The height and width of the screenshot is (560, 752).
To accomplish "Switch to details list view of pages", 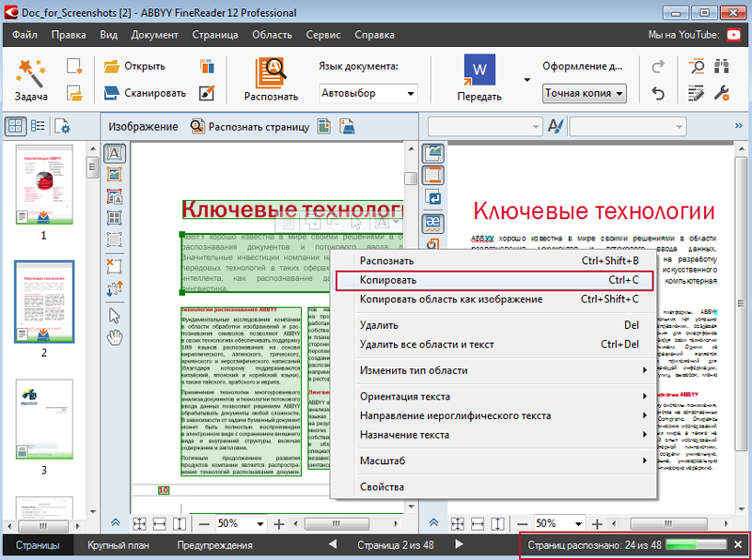I will [x=39, y=126].
